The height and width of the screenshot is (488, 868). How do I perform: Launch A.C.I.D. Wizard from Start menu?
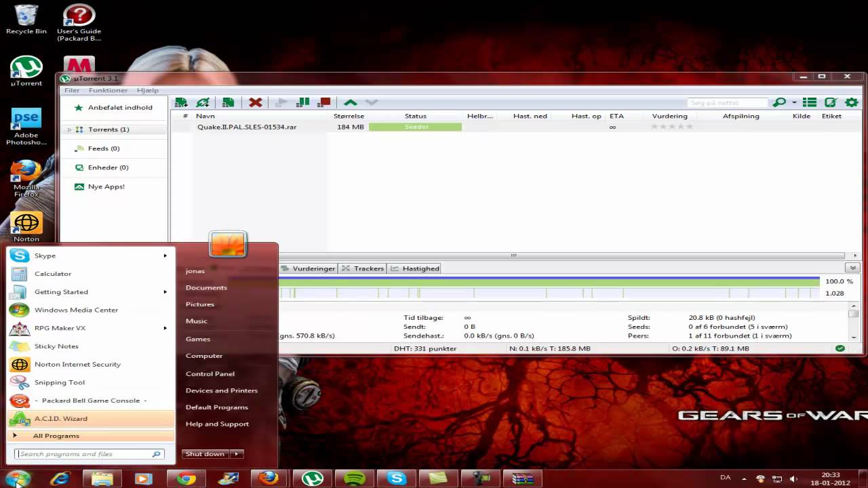pyautogui.click(x=91, y=419)
